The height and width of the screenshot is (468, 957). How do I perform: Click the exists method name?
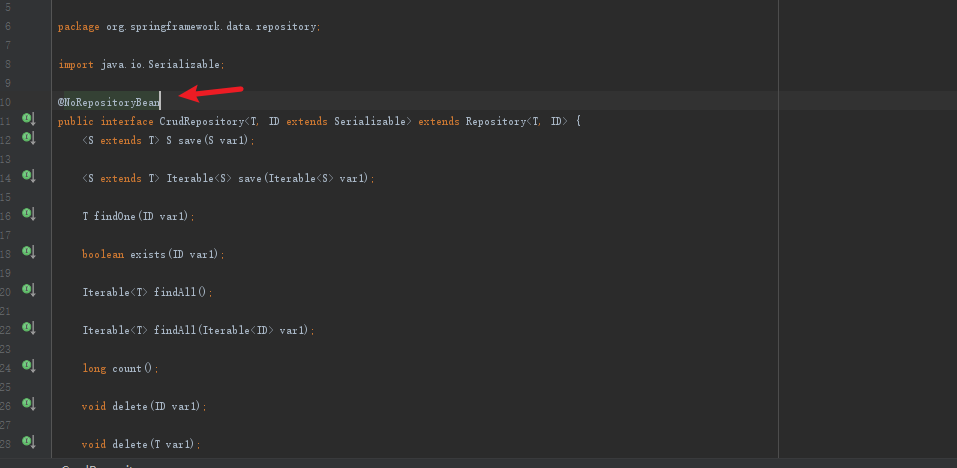[x=148, y=254]
